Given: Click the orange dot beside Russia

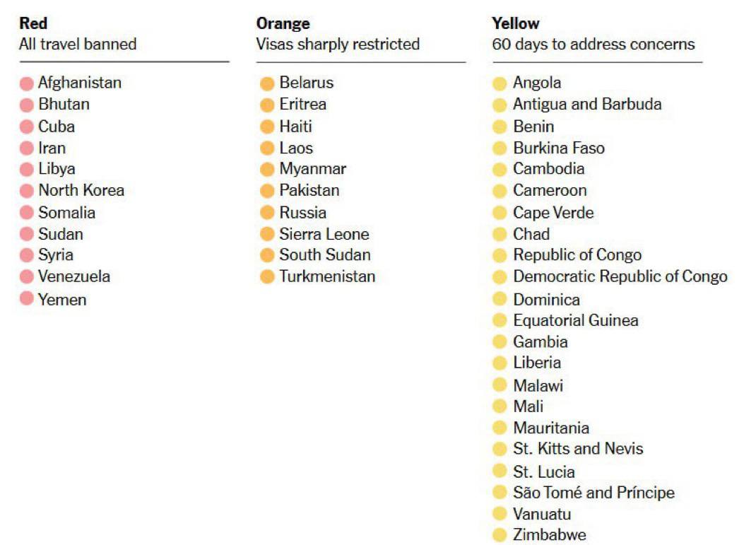Looking at the screenshot, I should point(267,212).
